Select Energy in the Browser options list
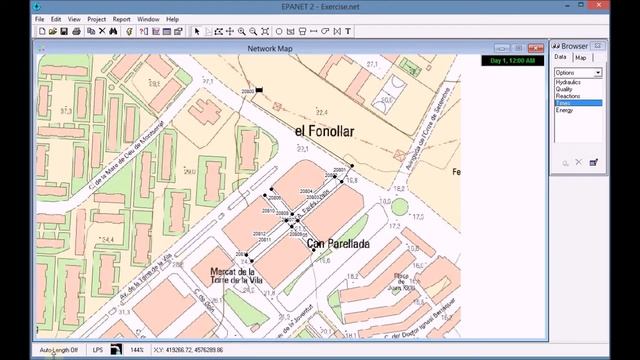Screen dimensions: 640x360 coord(564,110)
